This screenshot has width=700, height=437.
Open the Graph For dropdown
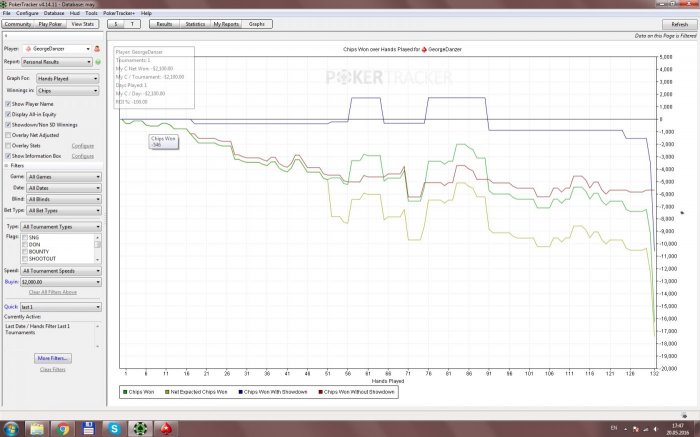pos(66,77)
